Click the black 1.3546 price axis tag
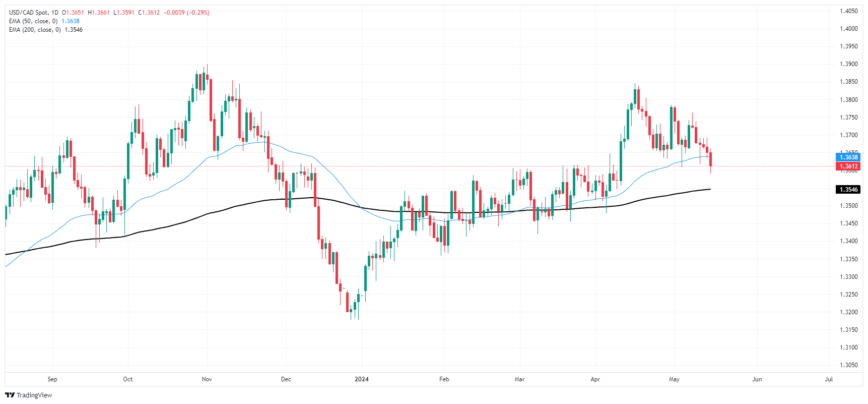 pyautogui.click(x=848, y=190)
